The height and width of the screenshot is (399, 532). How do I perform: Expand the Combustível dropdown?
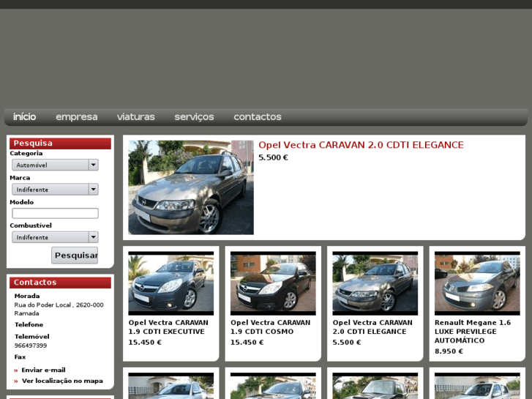click(x=55, y=237)
